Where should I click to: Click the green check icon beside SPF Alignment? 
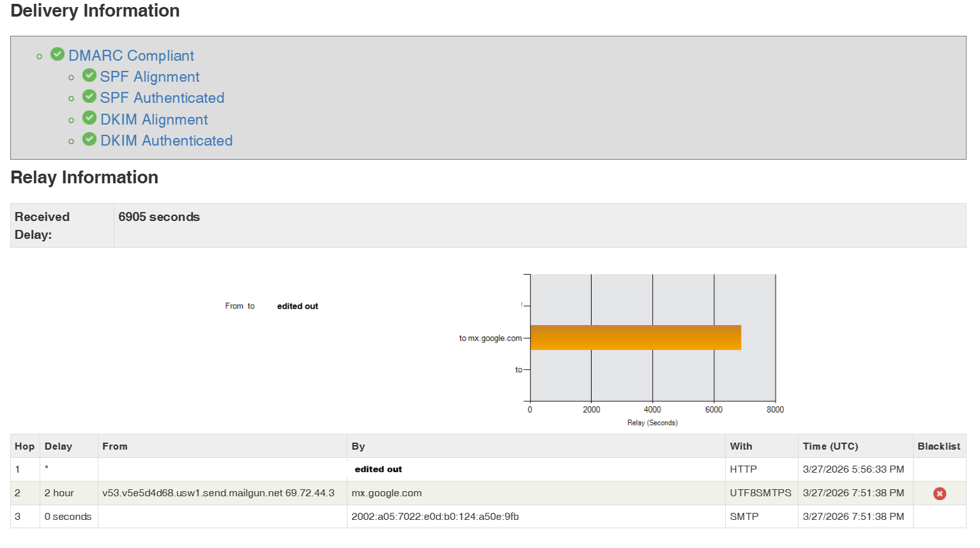tap(89, 75)
